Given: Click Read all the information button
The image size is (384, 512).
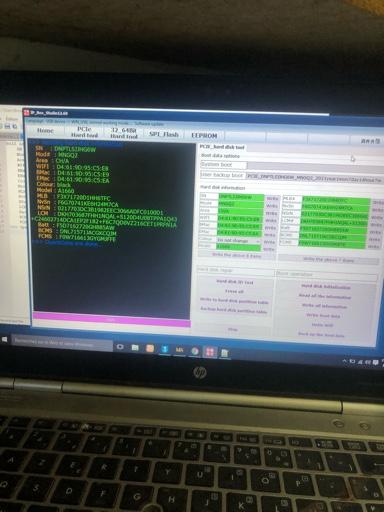Looking at the screenshot, I should click(325, 296).
